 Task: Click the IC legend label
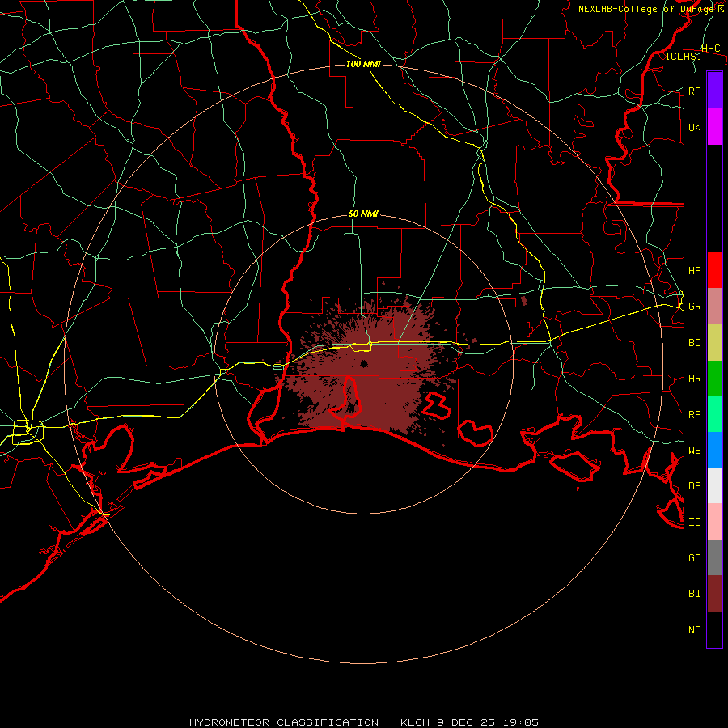click(x=694, y=523)
